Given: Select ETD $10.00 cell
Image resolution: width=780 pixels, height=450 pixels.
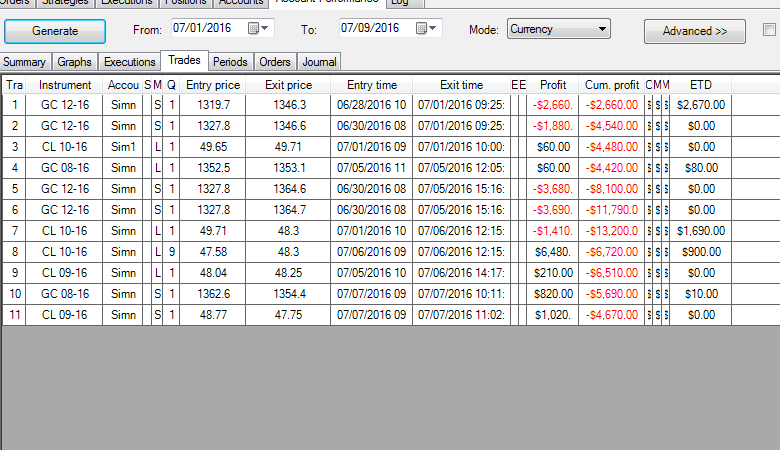Looking at the screenshot, I should pyautogui.click(x=701, y=294).
